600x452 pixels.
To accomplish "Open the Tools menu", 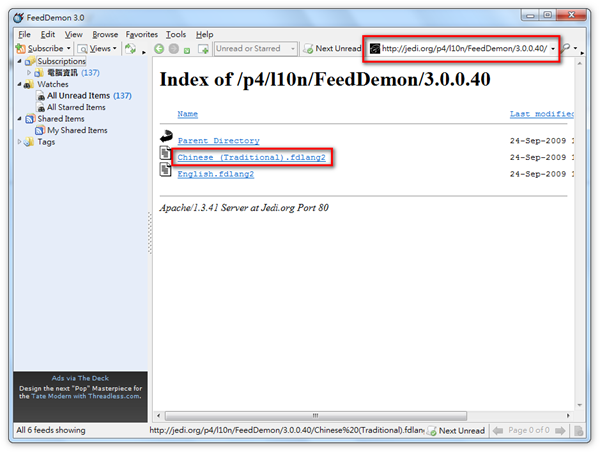I will 176,34.
